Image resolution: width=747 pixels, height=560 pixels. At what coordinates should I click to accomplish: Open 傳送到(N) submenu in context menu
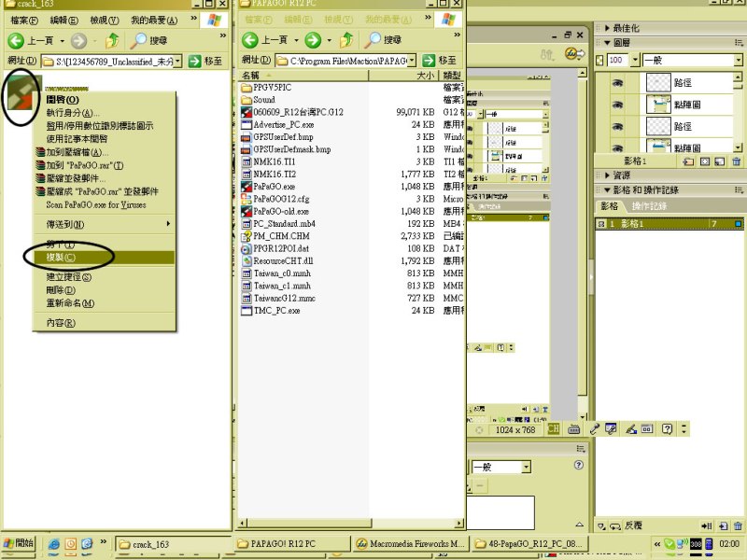click(x=104, y=224)
